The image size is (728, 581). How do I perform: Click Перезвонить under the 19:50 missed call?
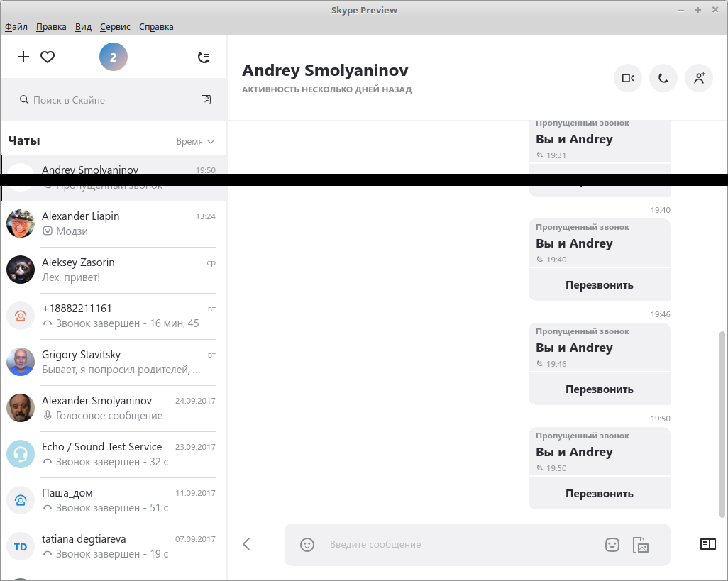pyautogui.click(x=600, y=493)
